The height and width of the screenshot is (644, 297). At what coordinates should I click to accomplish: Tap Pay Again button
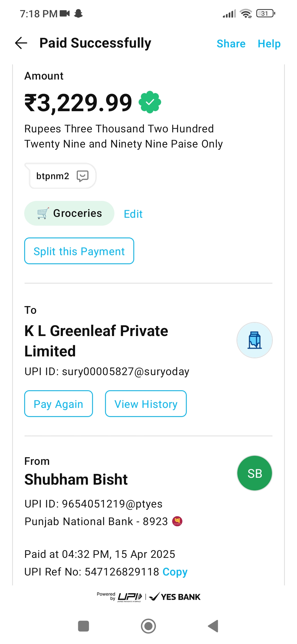coord(59,404)
